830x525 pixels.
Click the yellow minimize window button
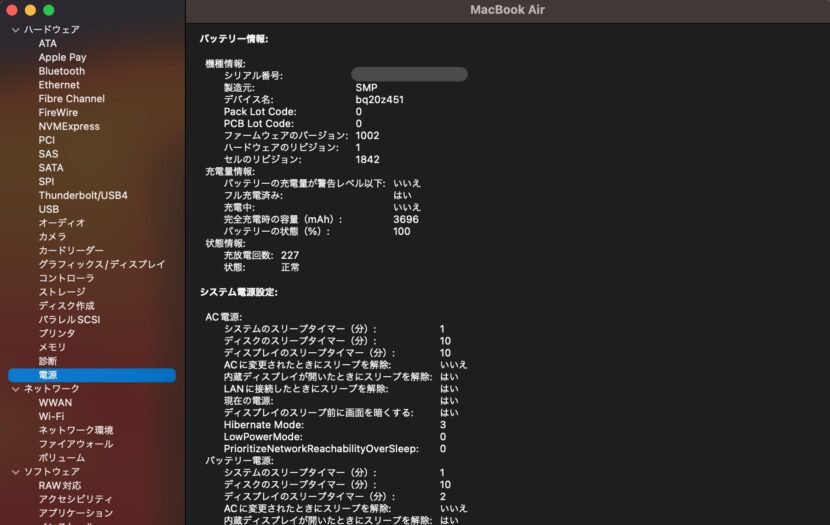point(30,10)
